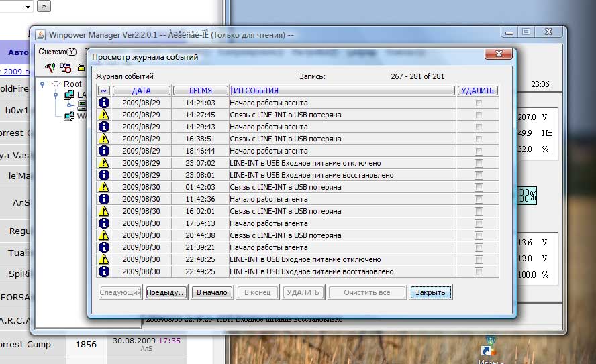The height and width of the screenshot is (364, 596).
Task: Click info icon of 17:54:13 event row
Action: point(104,223)
